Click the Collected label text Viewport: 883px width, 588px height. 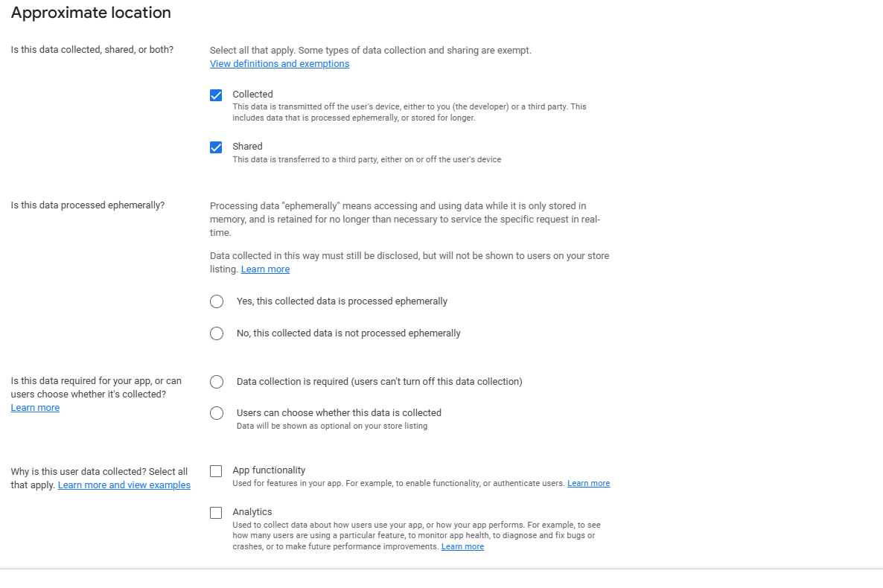tap(252, 94)
